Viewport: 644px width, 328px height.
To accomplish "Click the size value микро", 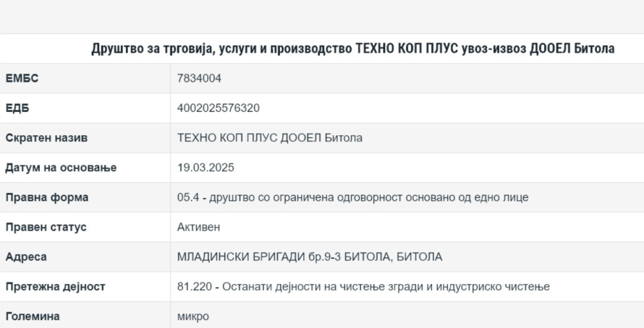I will coord(193,316).
